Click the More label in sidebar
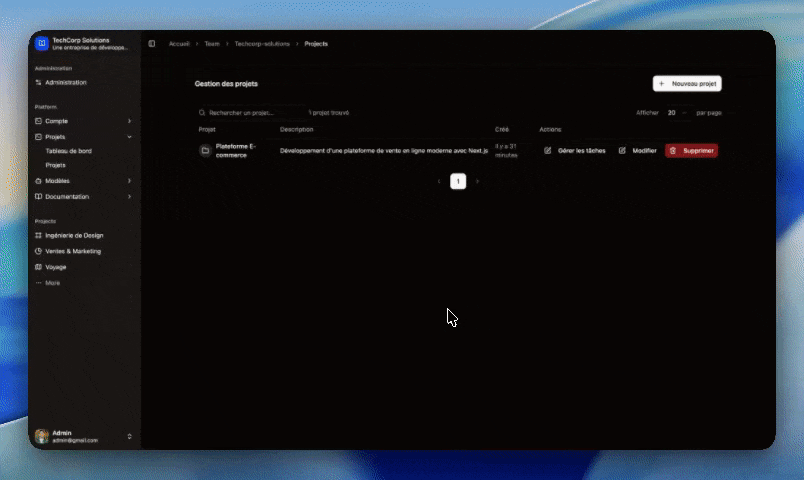Screen dimensions: 804x480 (52, 283)
